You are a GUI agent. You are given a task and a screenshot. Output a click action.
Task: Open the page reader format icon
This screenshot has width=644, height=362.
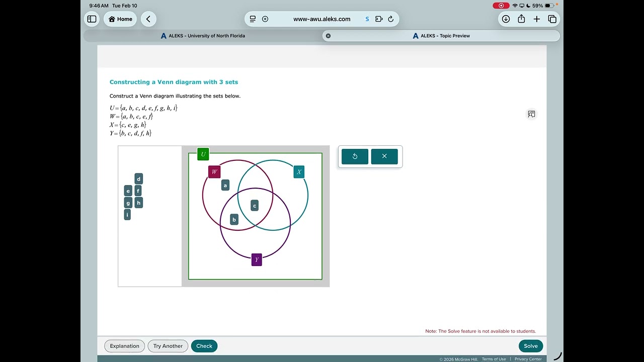pyautogui.click(x=253, y=19)
